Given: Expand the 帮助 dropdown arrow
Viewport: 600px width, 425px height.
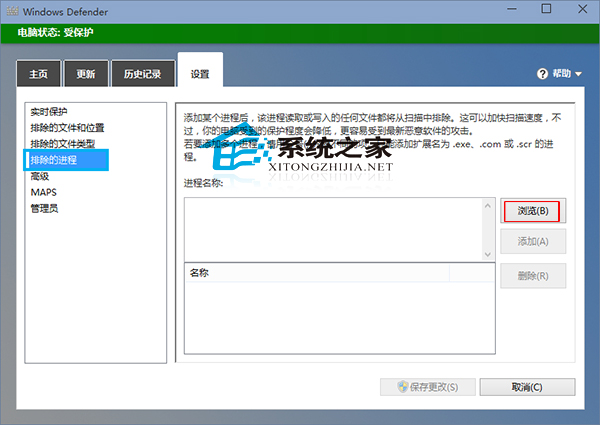Looking at the screenshot, I should click(x=578, y=74).
